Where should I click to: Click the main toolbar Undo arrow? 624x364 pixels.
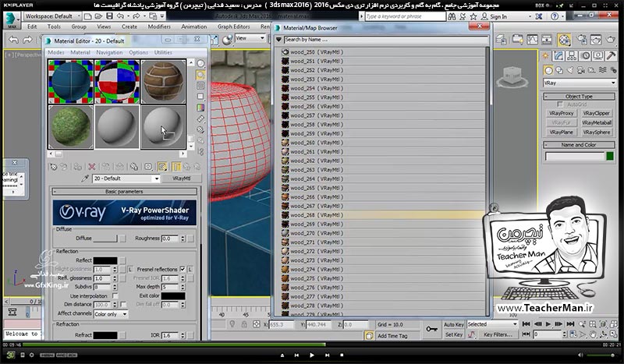[x=14, y=40]
